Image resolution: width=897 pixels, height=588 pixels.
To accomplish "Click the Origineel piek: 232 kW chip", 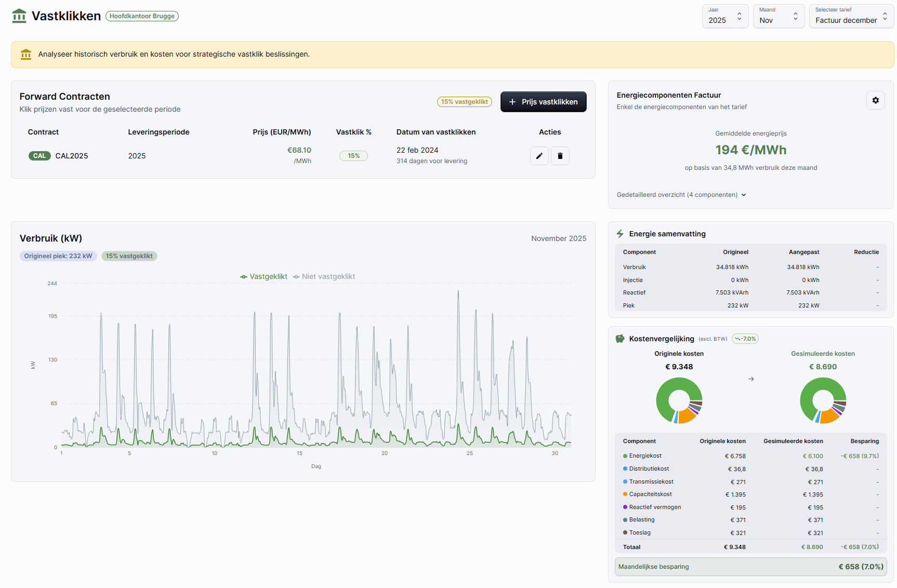I will [58, 256].
